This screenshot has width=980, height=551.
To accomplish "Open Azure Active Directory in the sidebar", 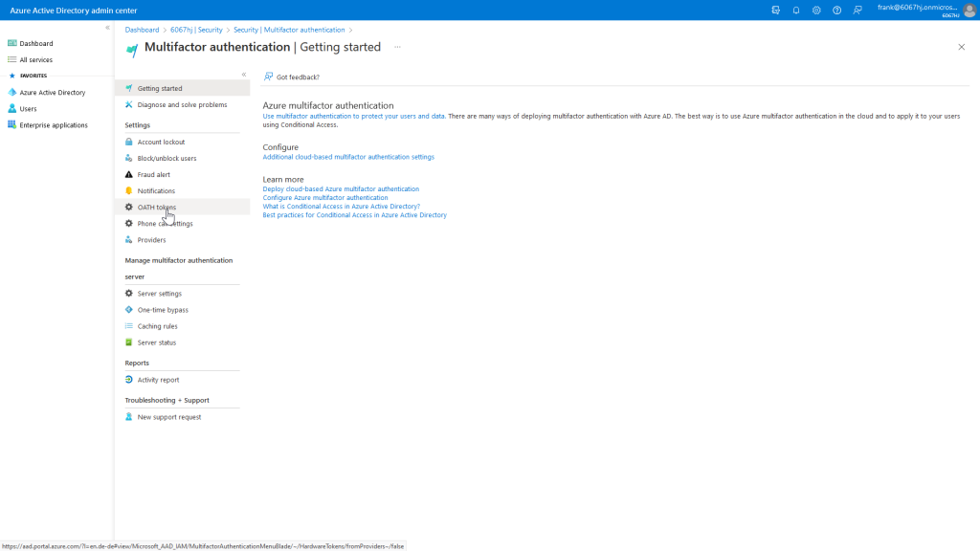I will [52, 93].
